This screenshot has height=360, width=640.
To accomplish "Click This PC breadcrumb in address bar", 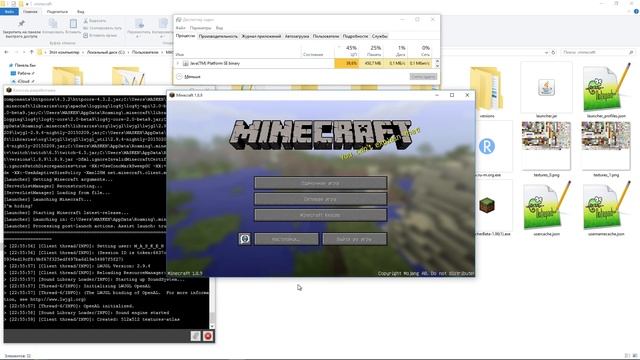I will [x=64, y=52].
